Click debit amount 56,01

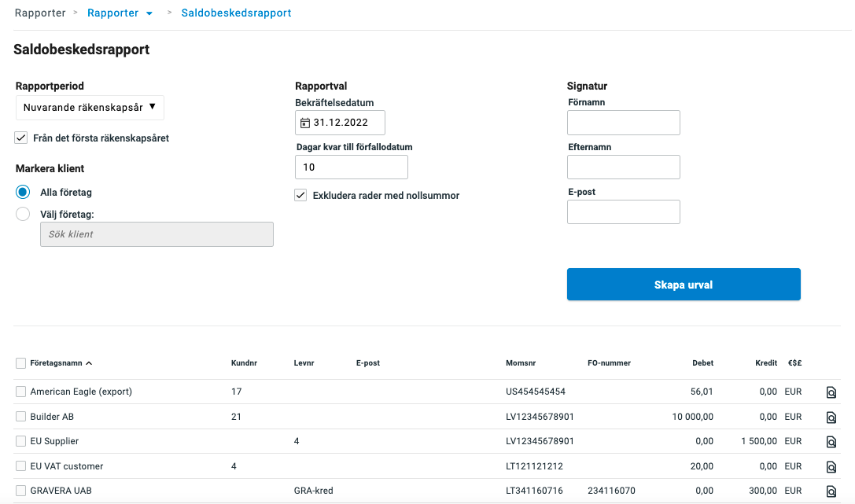point(702,392)
